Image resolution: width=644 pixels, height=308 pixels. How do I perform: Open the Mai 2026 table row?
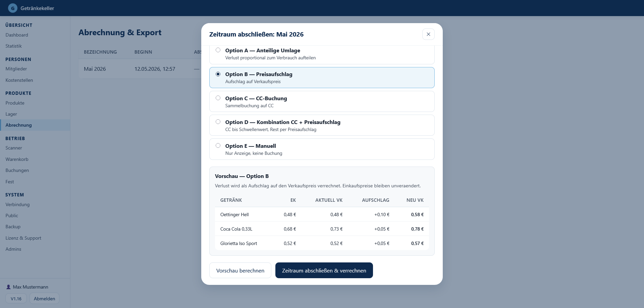140,69
